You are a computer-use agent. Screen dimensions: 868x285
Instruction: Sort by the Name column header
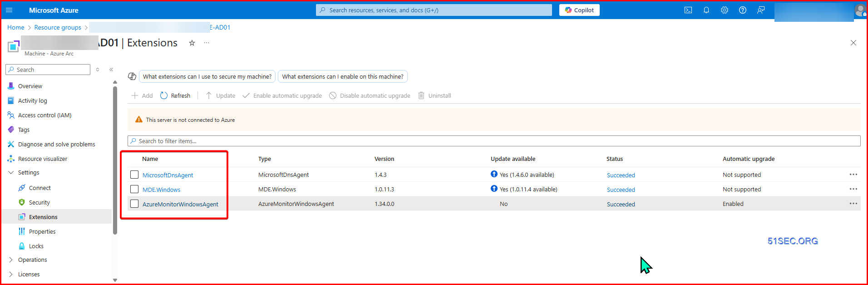click(150, 159)
